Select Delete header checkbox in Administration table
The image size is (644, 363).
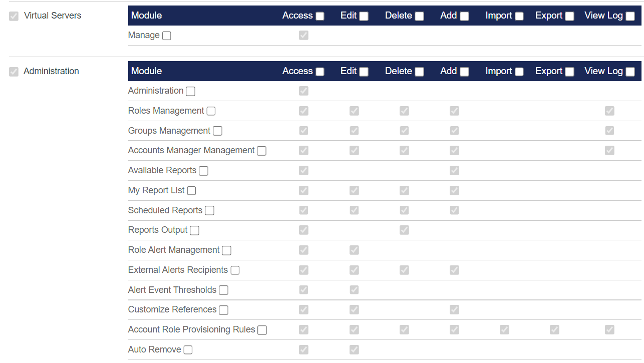[419, 72]
